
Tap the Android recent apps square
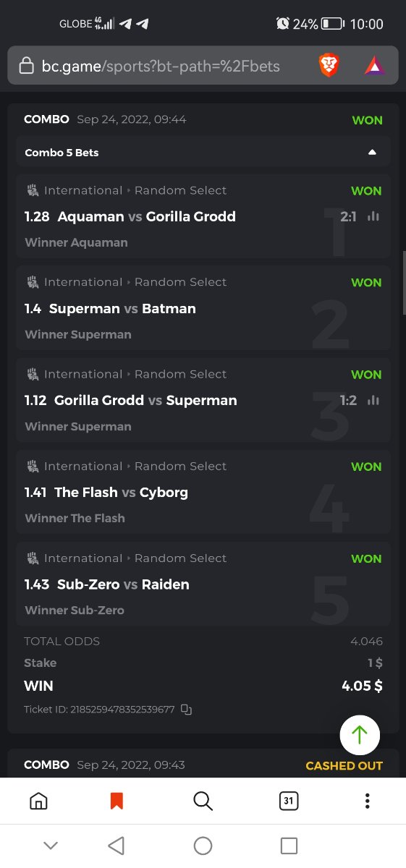[x=289, y=846]
